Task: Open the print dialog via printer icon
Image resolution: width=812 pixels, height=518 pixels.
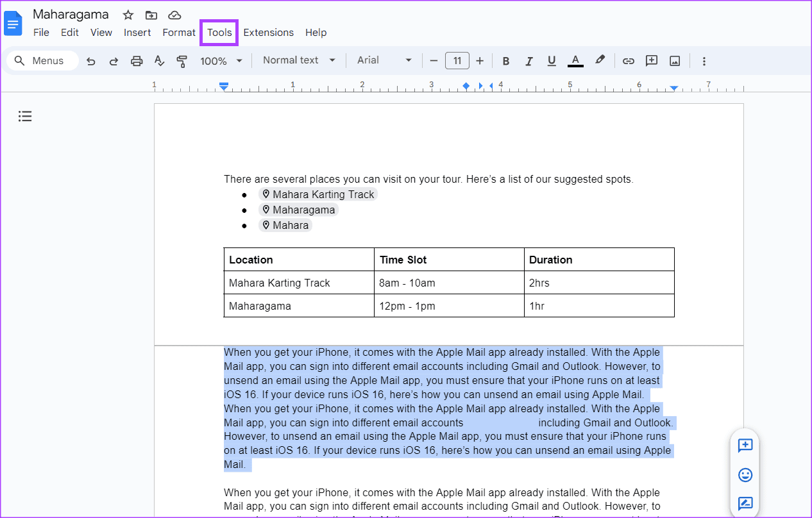Action: coord(136,60)
